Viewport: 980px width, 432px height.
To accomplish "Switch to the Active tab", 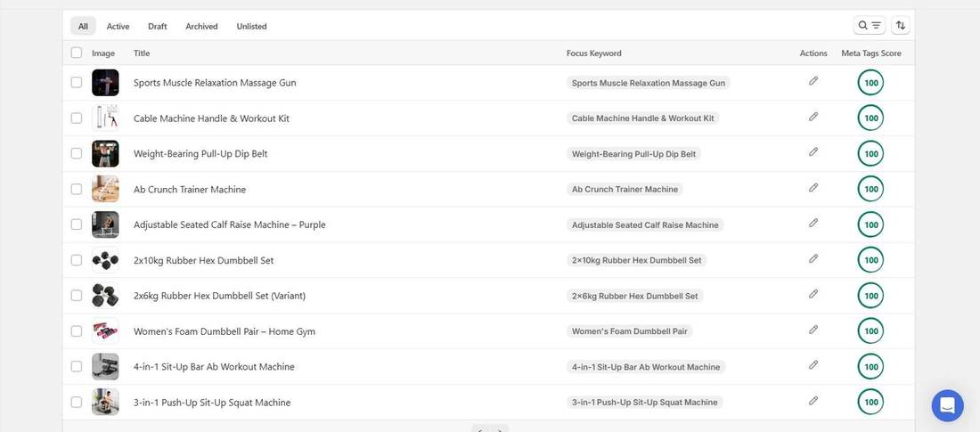I will point(118,26).
